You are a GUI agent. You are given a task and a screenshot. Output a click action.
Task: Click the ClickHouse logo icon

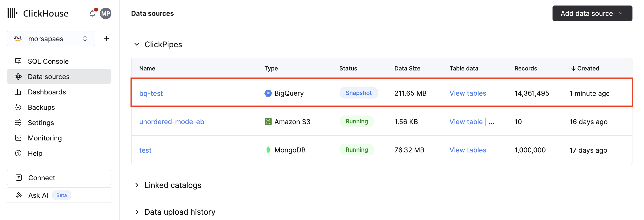click(x=12, y=13)
